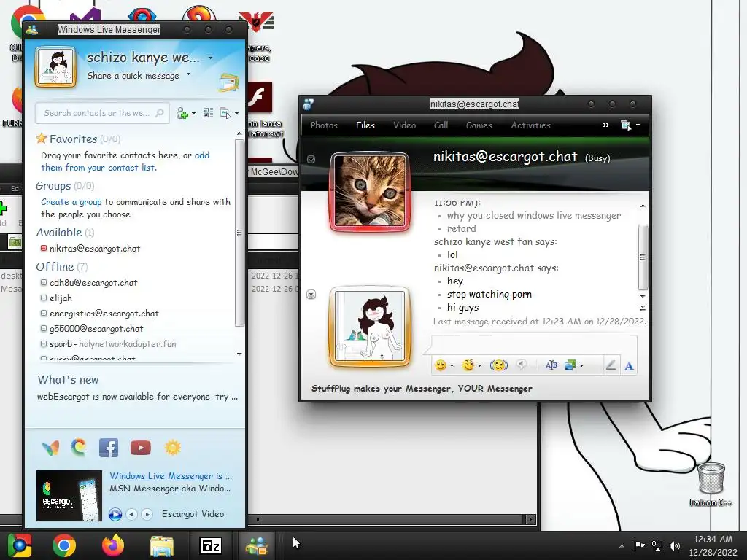
Task: Open 7-Zip from the taskbar
Action: pyautogui.click(x=211, y=545)
